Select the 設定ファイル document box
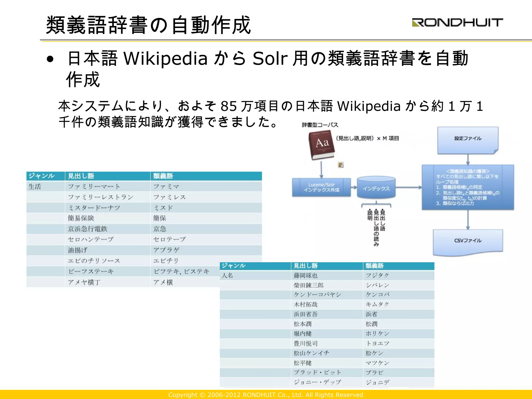This screenshot has height=399, width=532. click(468, 140)
